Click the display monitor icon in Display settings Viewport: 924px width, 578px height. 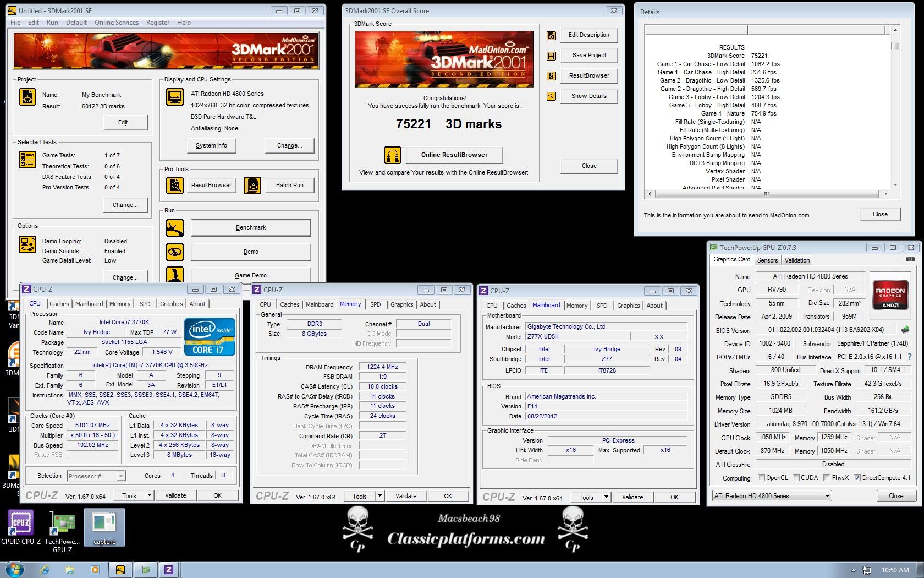tap(175, 97)
